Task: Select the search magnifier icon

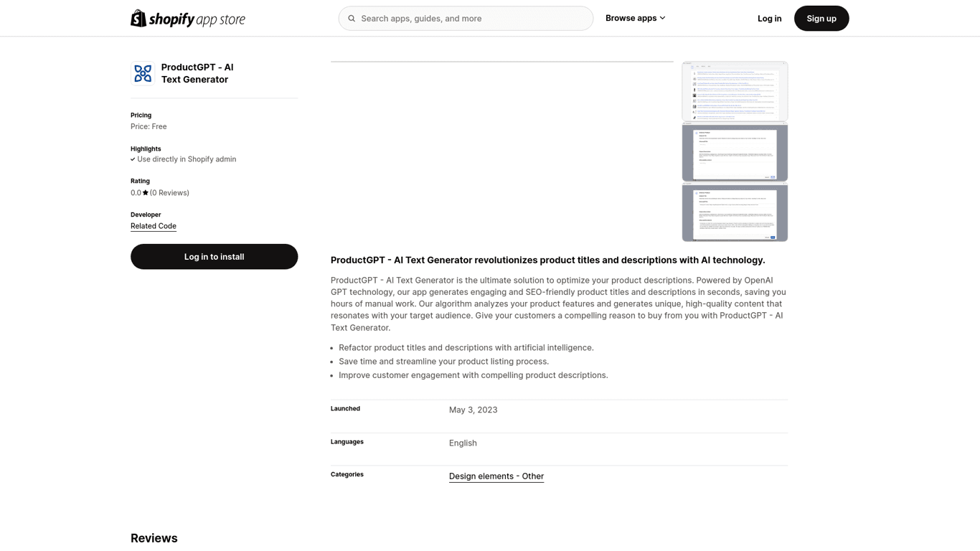Action: pos(352,19)
